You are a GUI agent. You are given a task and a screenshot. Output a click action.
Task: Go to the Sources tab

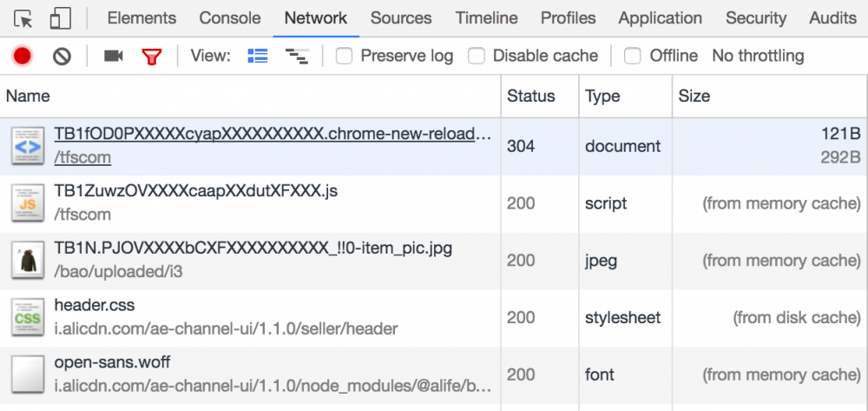[401, 18]
